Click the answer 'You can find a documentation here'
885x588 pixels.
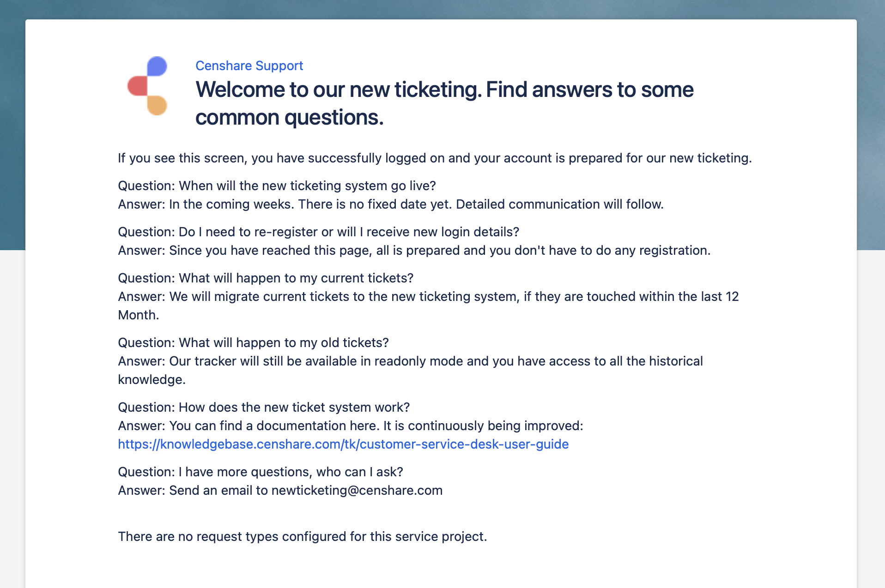[x=350, y=426]
